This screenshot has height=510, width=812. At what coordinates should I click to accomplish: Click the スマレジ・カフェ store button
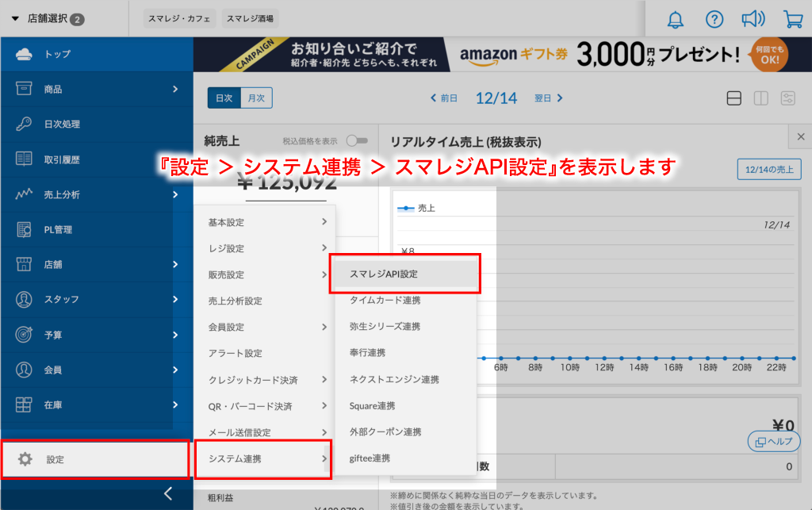coord(179,19)
